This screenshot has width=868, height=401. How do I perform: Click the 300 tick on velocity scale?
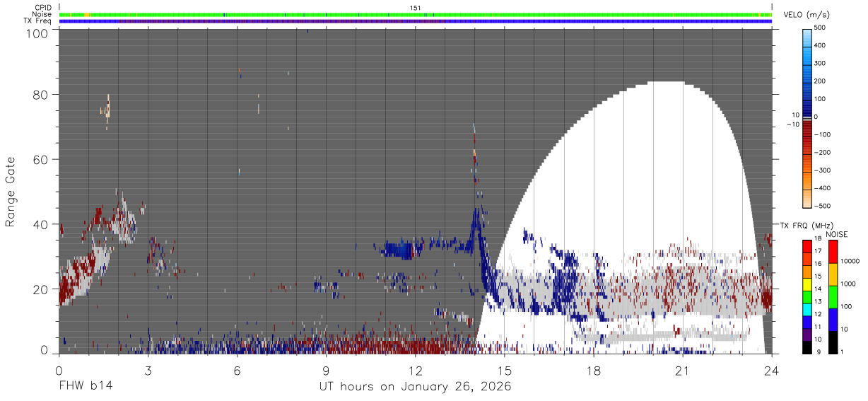821,63
